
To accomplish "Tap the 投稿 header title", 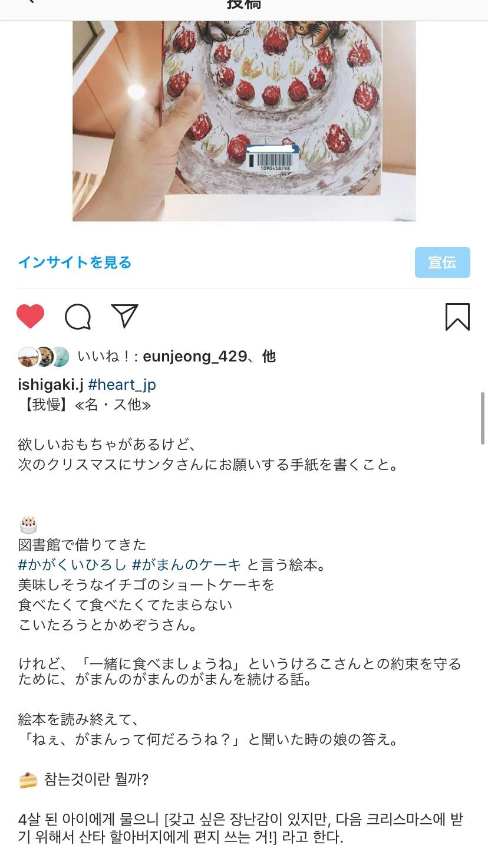I will click(244, 4).
